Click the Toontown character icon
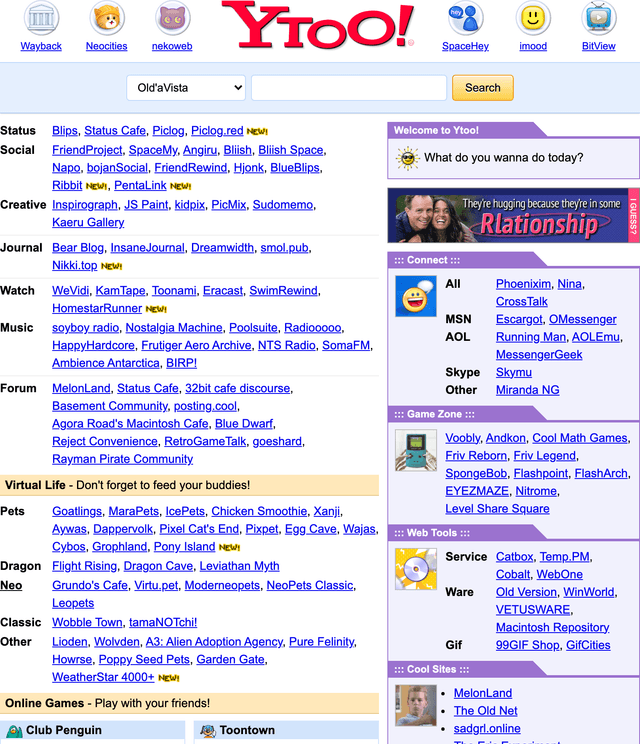The image size is (640, 744). pyautogui.click(x=208, y=730)
